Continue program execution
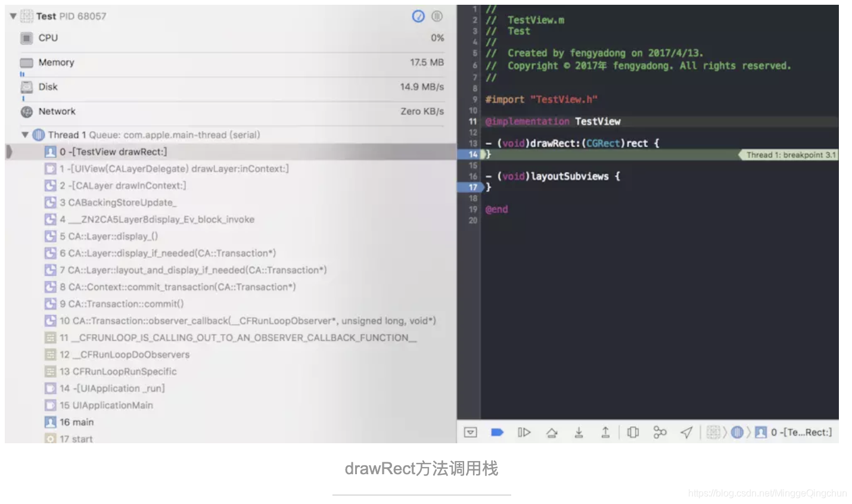 click(524, 433)
